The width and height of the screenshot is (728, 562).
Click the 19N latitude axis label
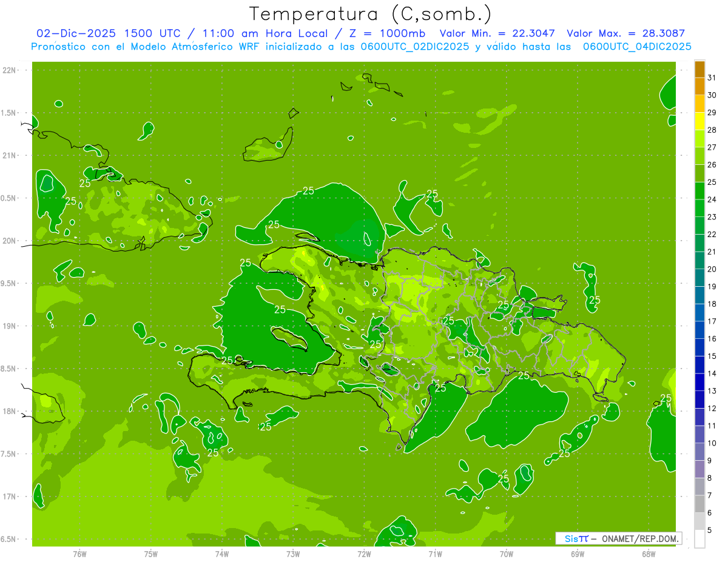10,326
